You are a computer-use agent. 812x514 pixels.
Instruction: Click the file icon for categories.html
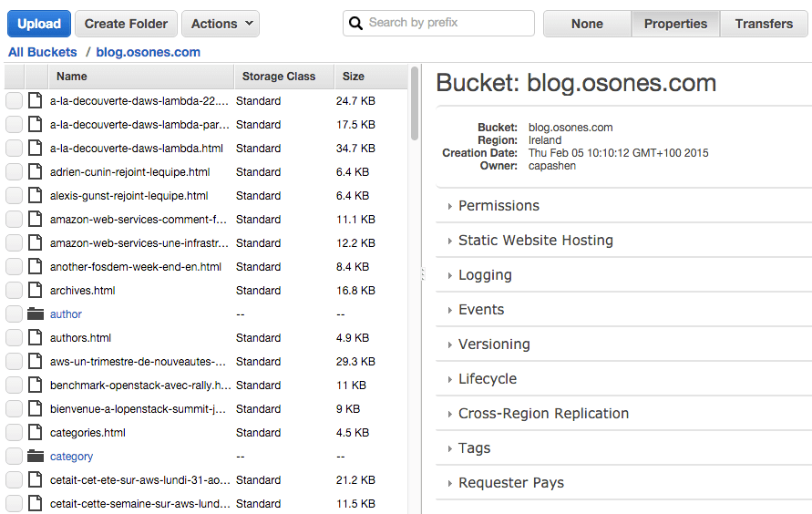[36, 433]
